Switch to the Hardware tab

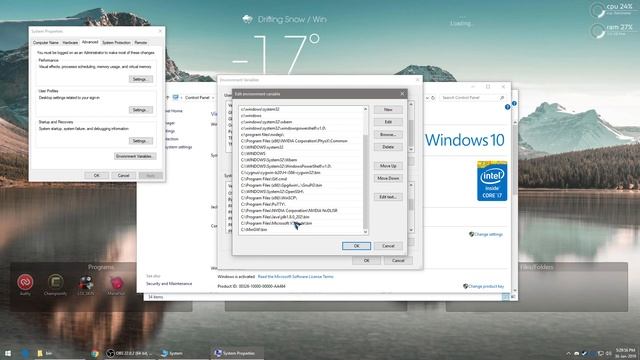[70, 42]
